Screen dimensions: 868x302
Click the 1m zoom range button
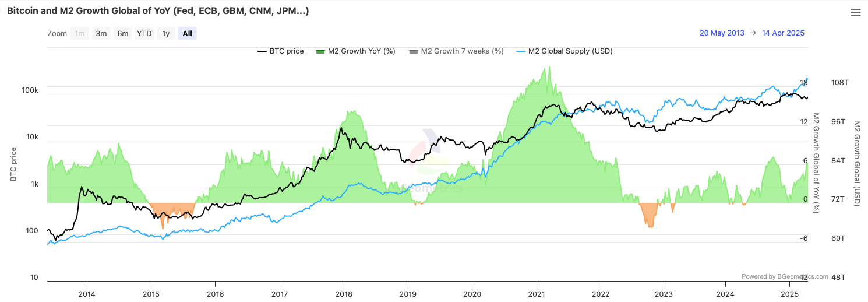(x=80, y=33)
